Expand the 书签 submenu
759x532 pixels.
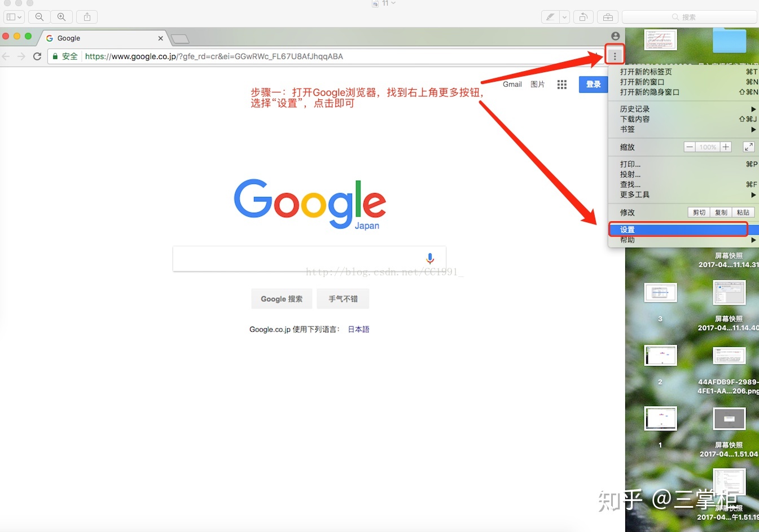point(684,129)
